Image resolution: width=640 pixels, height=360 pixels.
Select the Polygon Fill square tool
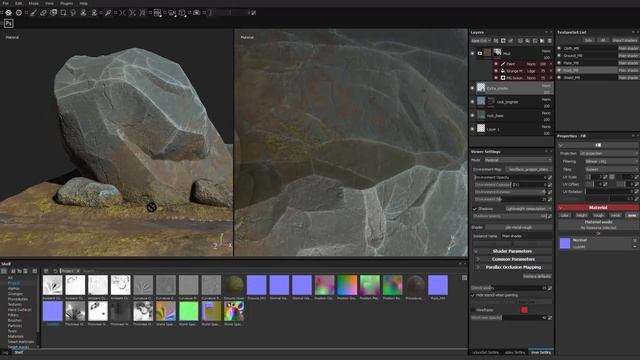[x=63, y=13]
